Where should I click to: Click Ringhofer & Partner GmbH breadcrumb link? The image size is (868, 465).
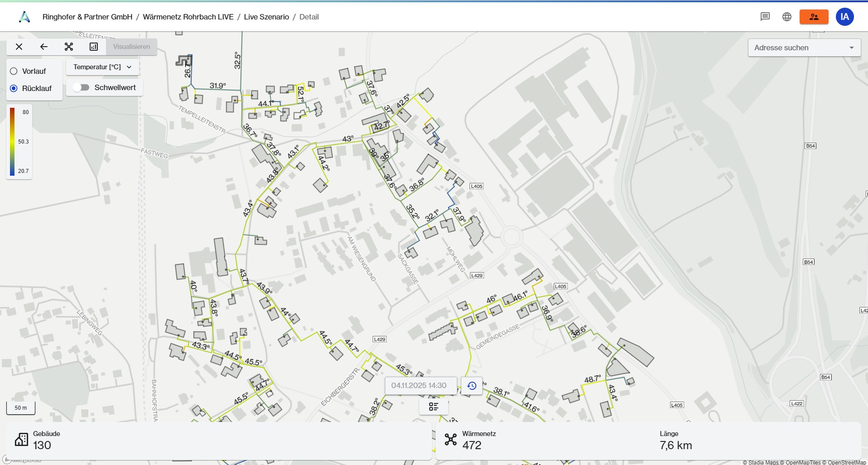click(x=87, y=17)
